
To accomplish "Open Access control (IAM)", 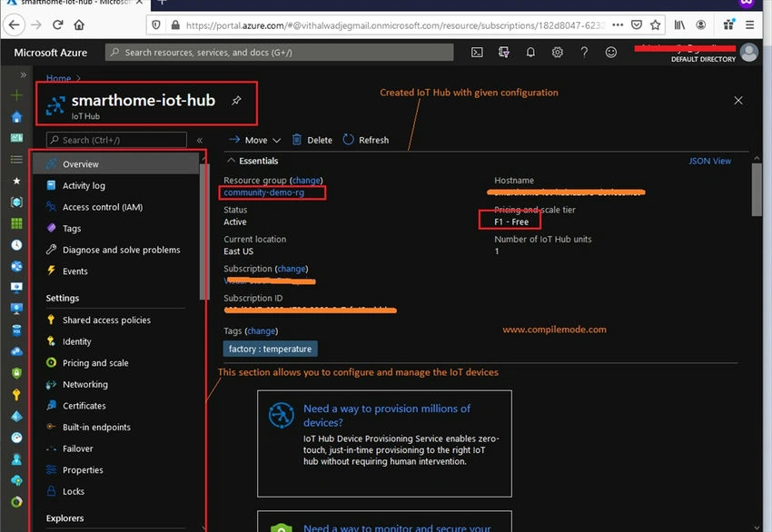I will [103, 207].
